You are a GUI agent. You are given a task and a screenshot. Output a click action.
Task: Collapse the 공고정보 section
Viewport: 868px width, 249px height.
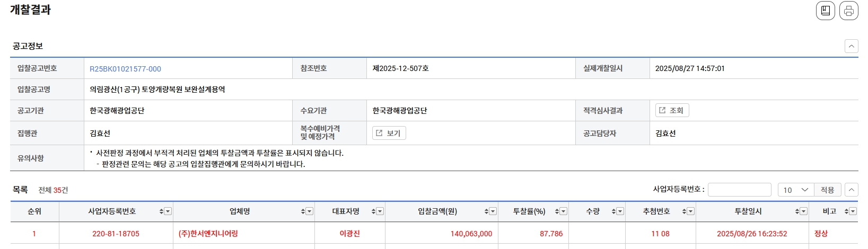point(851,46)
